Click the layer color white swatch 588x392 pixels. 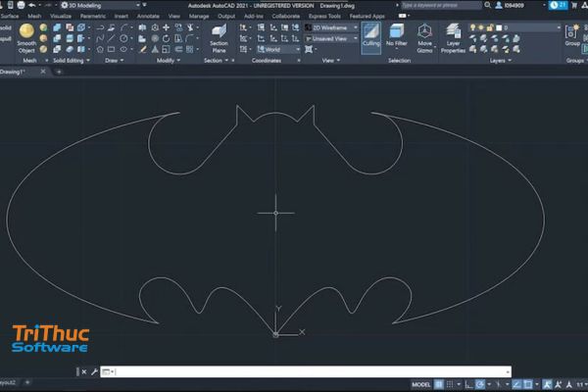point(499,27)
